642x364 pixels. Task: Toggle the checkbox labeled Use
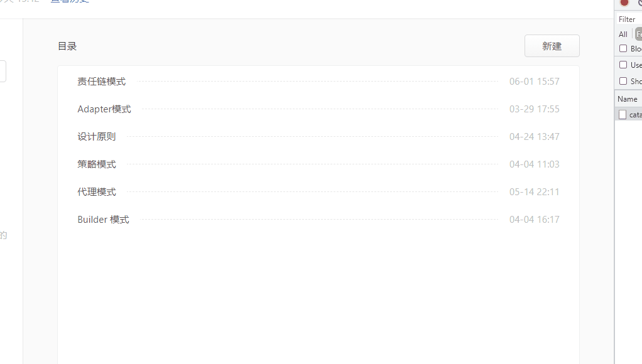[x=623, y=65]
